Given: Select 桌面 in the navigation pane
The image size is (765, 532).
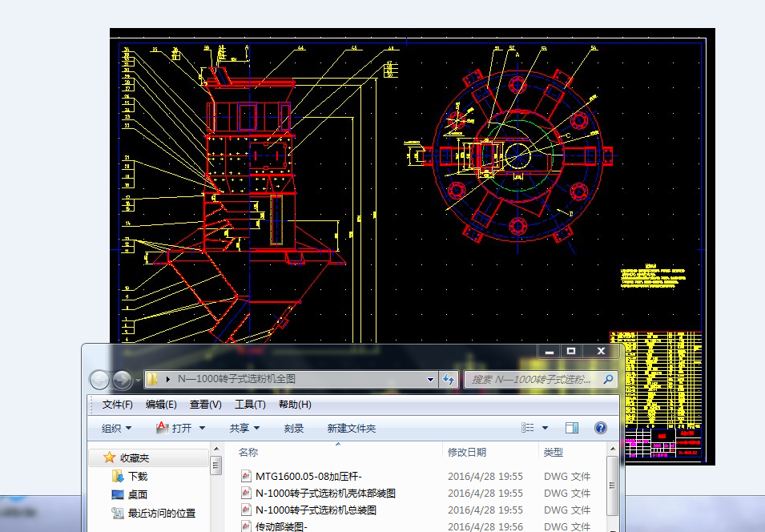Looking at the screenshot, I should point(138,494).
